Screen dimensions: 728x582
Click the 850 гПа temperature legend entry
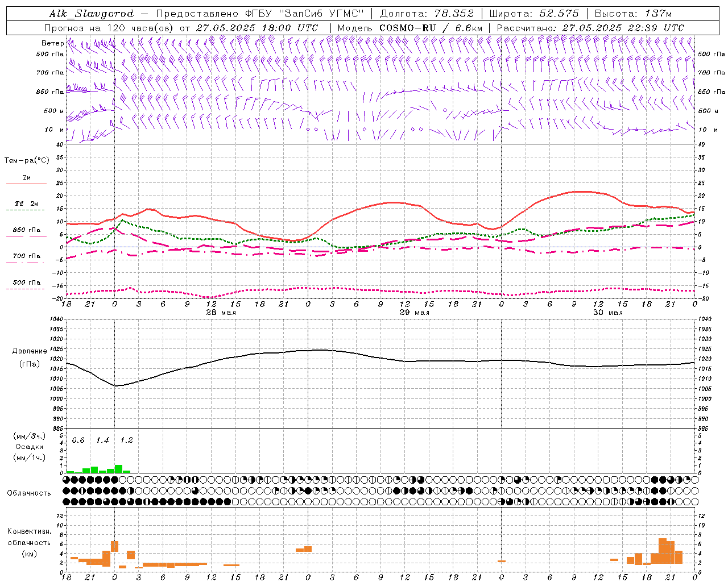point(26,230)
